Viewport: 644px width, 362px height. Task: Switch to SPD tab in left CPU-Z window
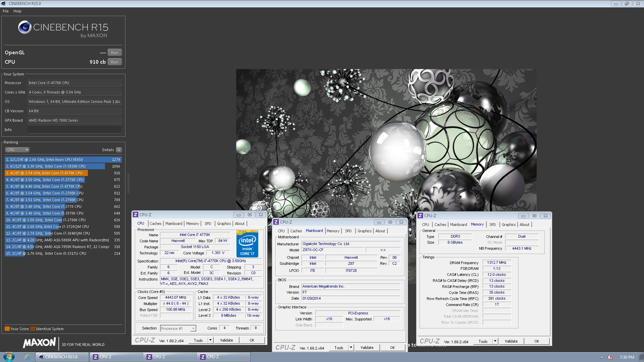pyautogui.click(x=208, y=224)
